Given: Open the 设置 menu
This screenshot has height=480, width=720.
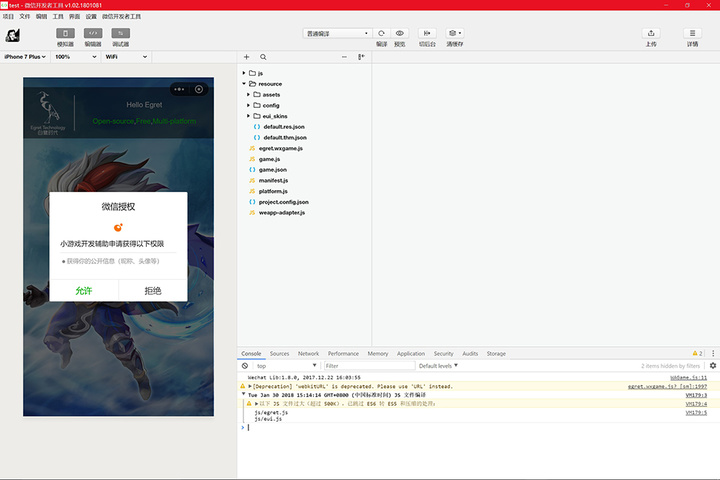Looking at the screenshot, I should click(x=91, y=17).
